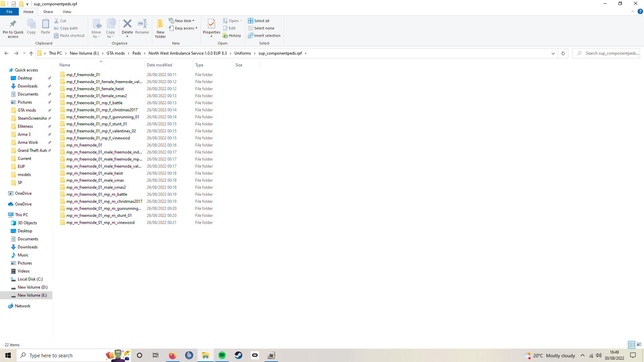This screenshot has height=362, width=644.
Task: Click Pin to Quick access icon
Action: [x=13, y=24]
